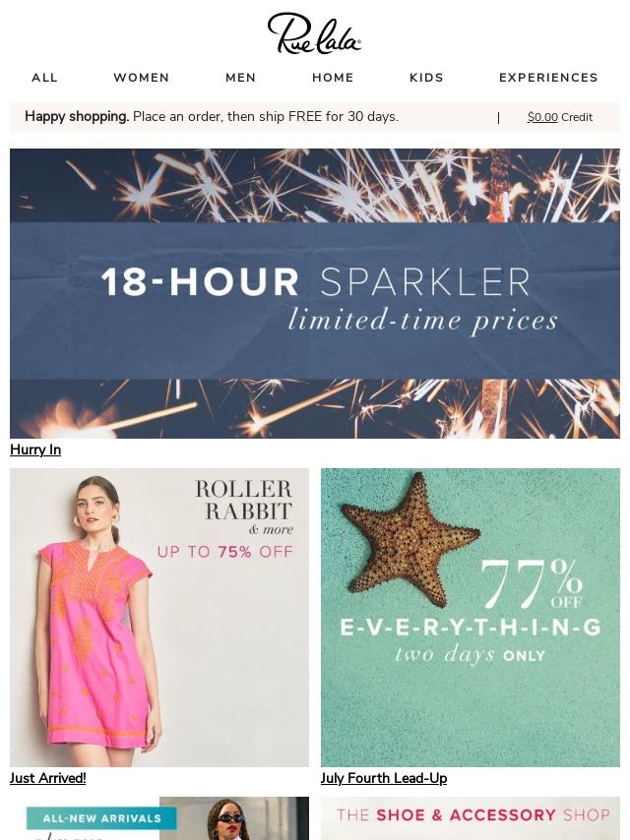630x840 pixels.
Task: Open the All-New Arrivals promo image
Action: click(x=159, y=818)
